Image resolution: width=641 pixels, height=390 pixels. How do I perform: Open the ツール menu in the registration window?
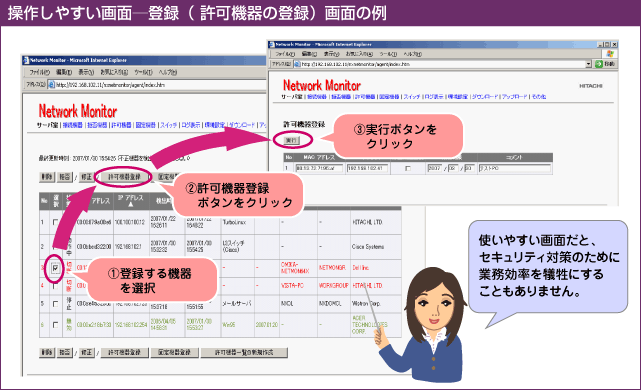(x=388, y=54)
